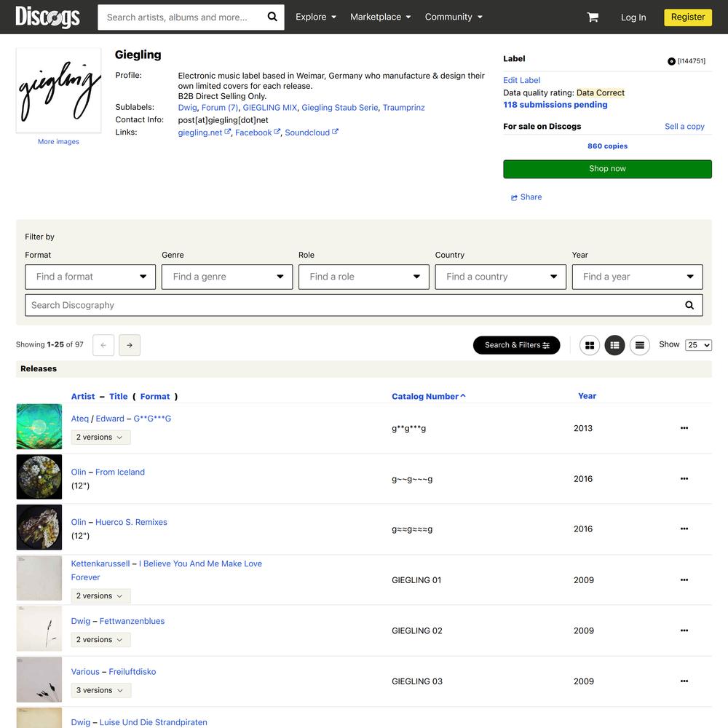Open Search & Filters panel
Viewport: 728px width, 728px height.
516,345
